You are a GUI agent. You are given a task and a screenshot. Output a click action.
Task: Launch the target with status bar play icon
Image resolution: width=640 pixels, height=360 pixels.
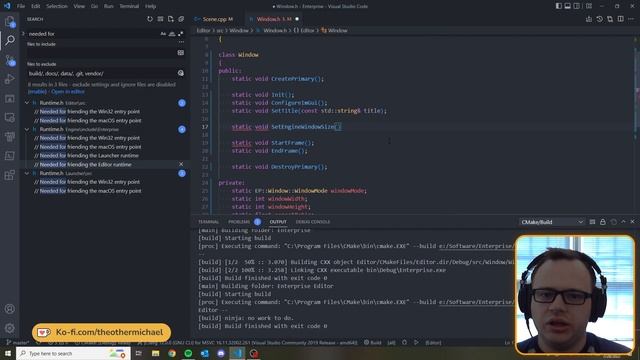coord(416,342)
